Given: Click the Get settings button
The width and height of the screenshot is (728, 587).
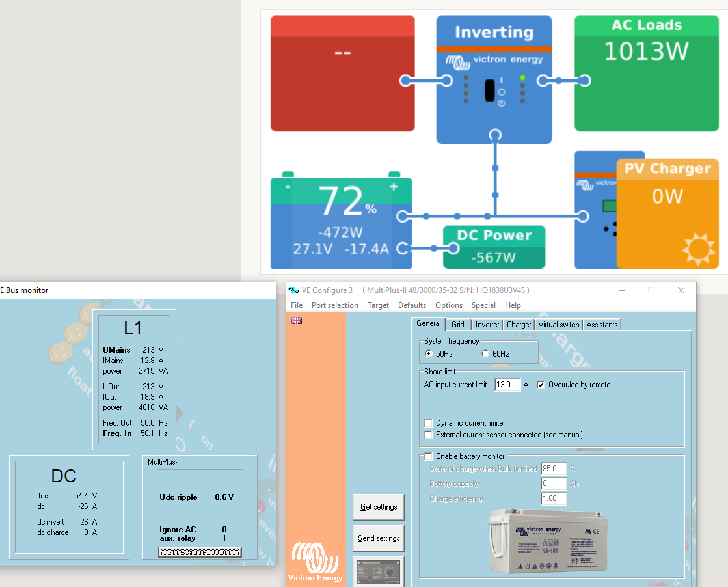Looking at the screenshot, I should point(379,507).
